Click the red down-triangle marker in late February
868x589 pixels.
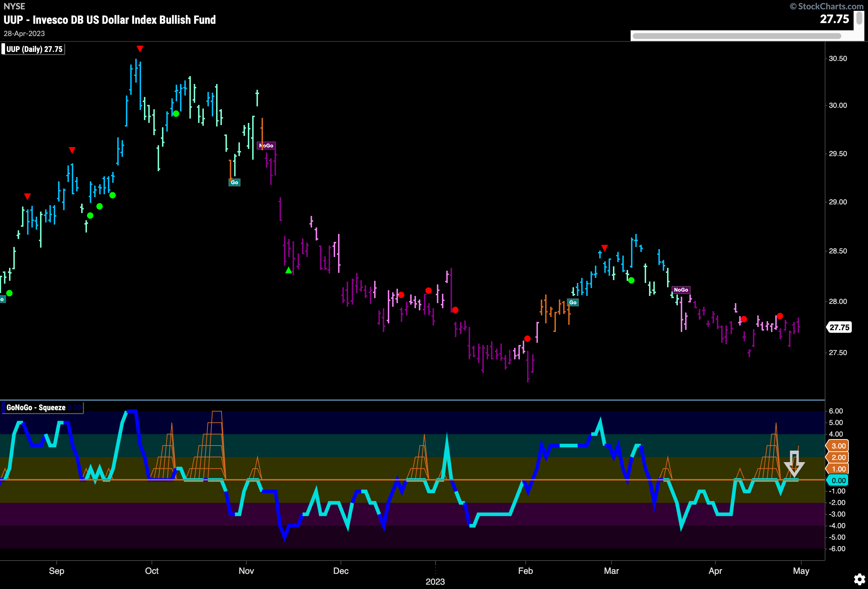point(605,248)
